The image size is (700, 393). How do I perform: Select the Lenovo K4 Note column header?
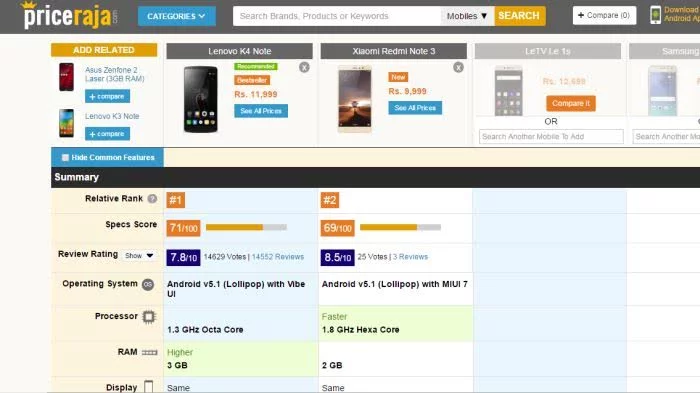pos(240,51)
